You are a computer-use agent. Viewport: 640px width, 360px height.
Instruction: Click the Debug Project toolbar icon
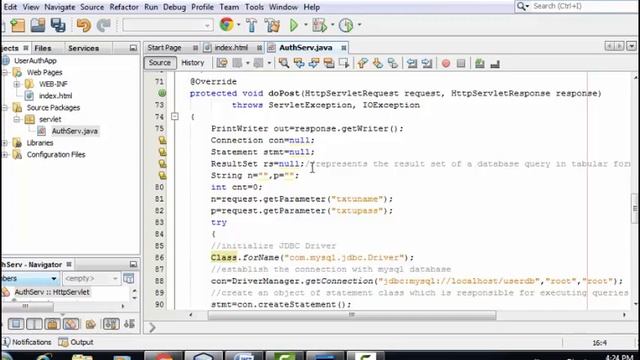click(319, 25)
